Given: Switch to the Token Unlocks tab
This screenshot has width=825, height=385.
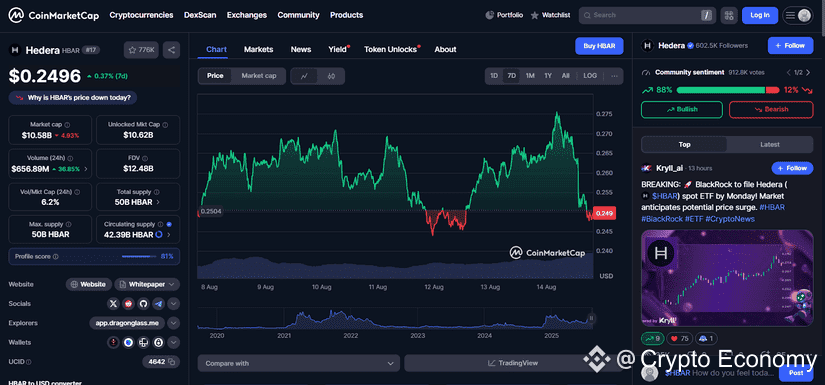Looking at the screenshot, I should click(x=390, y=49).
